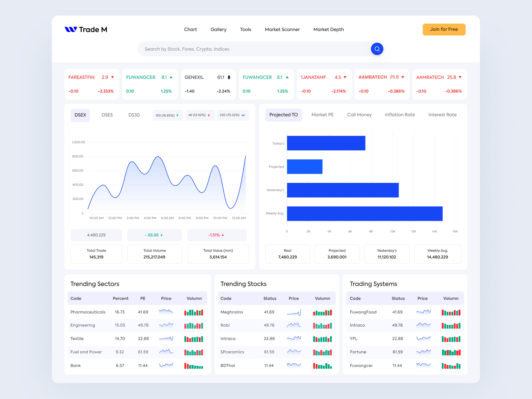532x399 pixels.
Task: Open the 1JANATAMF ticker dropdown arrow
Action: click(x=345, y=77)
